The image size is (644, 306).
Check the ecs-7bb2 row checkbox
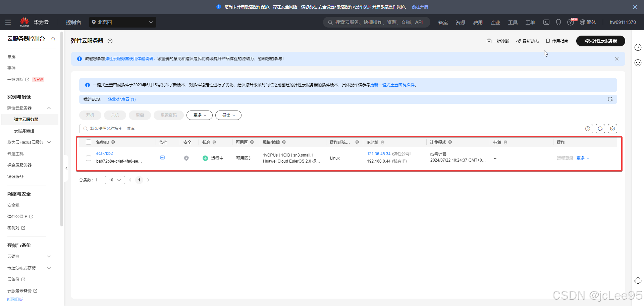pyautogui.click(x=89, y=158)
